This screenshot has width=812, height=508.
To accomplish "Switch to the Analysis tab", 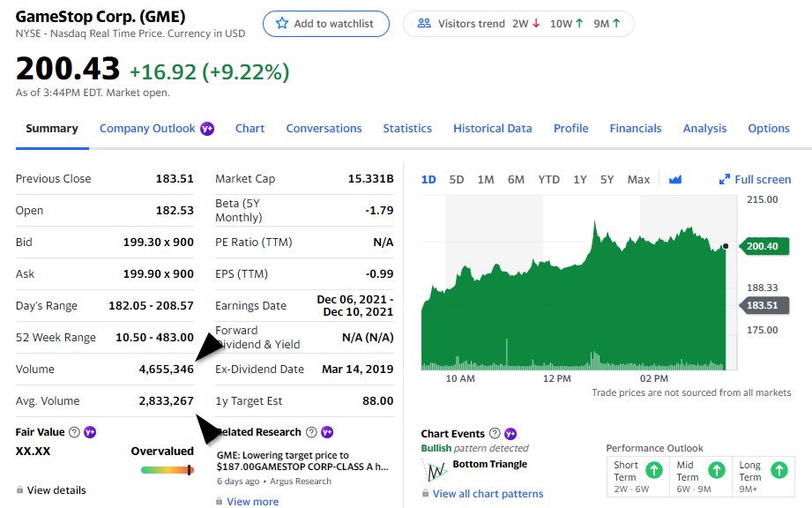I will (704, 129).
